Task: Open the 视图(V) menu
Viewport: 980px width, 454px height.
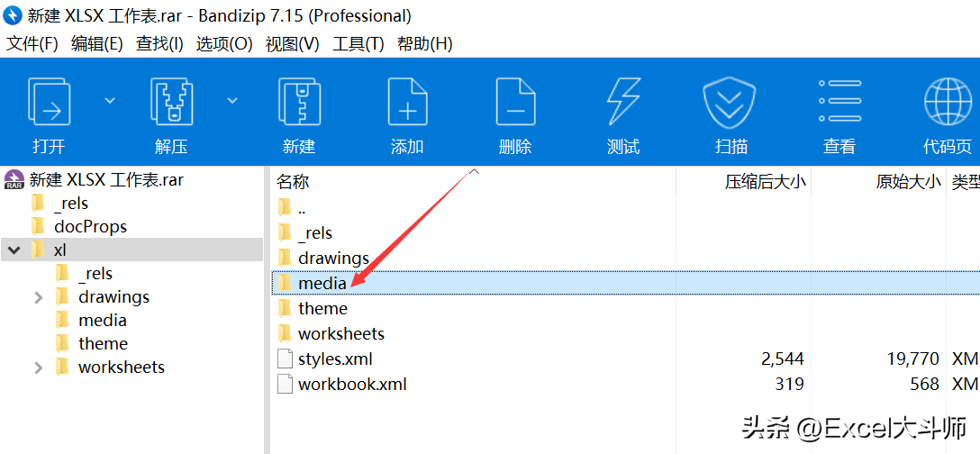Action: (x=293, y=44)
